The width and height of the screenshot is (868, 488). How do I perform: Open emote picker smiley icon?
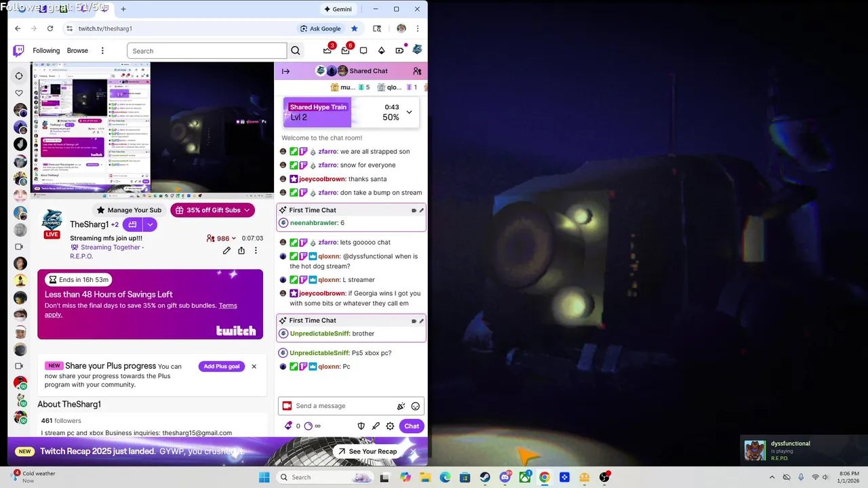tap(416, 406)
